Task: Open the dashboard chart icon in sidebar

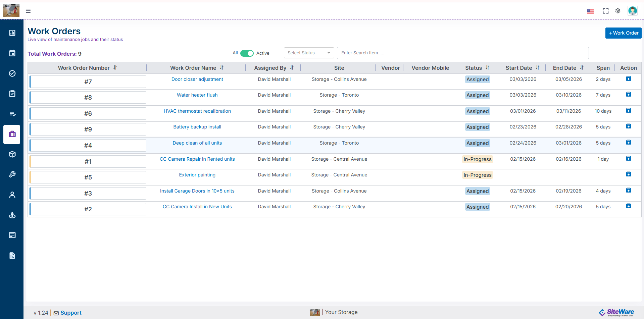Action: click(12, 33)
